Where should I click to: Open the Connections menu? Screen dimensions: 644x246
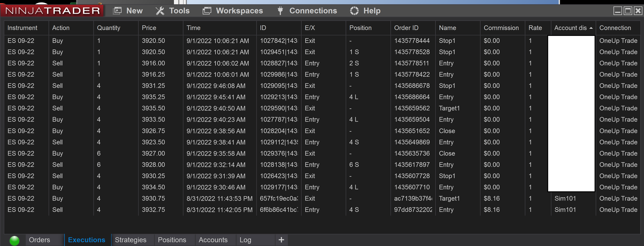[x=313, y=11]
